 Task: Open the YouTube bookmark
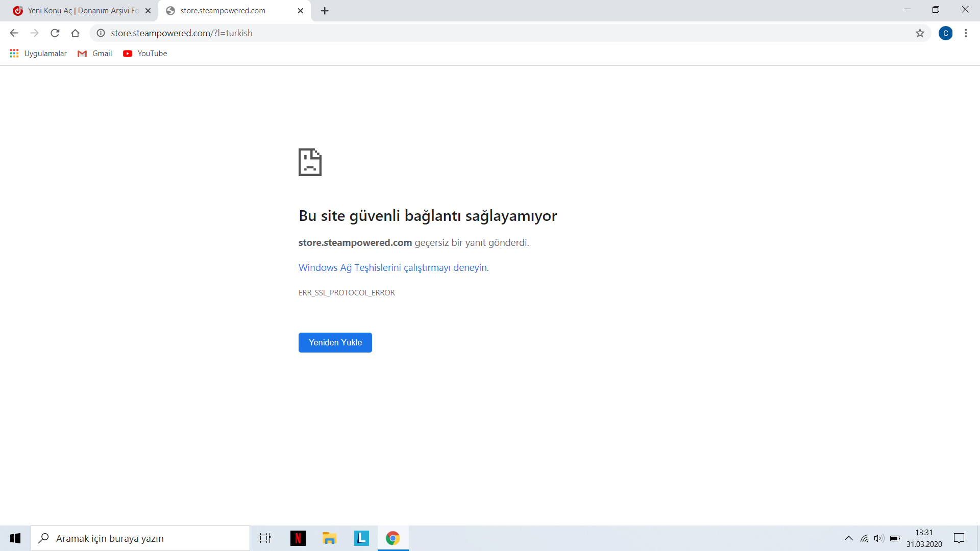[145, 54]
